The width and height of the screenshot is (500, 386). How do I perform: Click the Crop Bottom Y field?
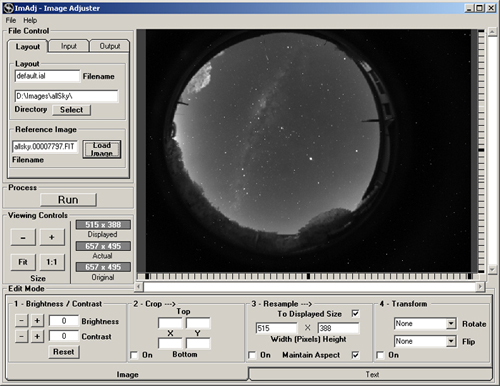(x=198, y=343)
